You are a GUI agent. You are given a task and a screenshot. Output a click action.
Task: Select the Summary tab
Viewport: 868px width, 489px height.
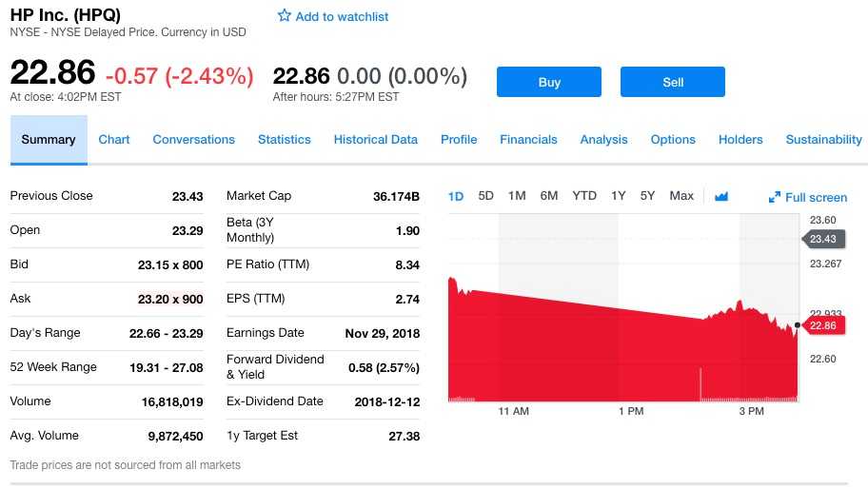(49, 140)
